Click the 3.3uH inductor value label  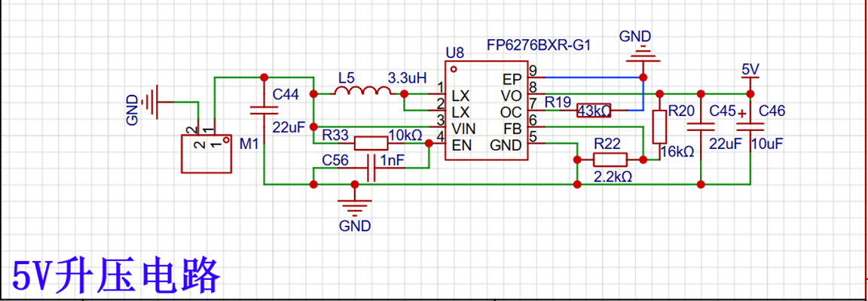pos(407,77)
